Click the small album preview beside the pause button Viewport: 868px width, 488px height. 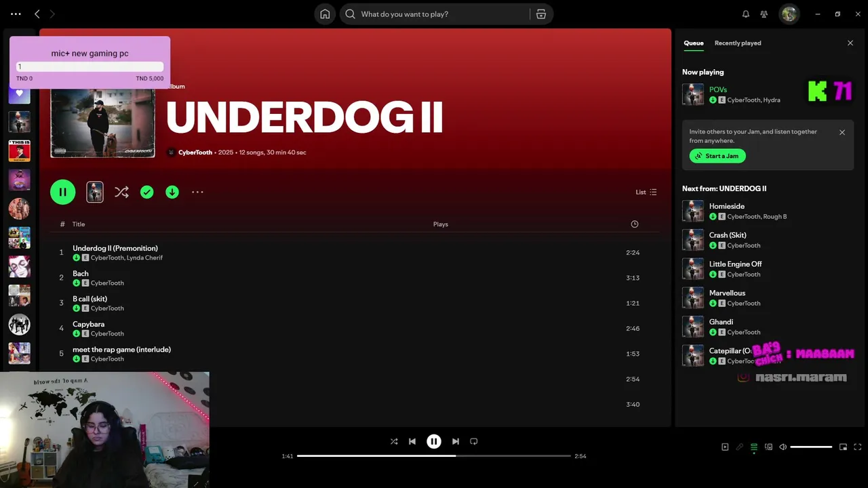pos(95,192)
